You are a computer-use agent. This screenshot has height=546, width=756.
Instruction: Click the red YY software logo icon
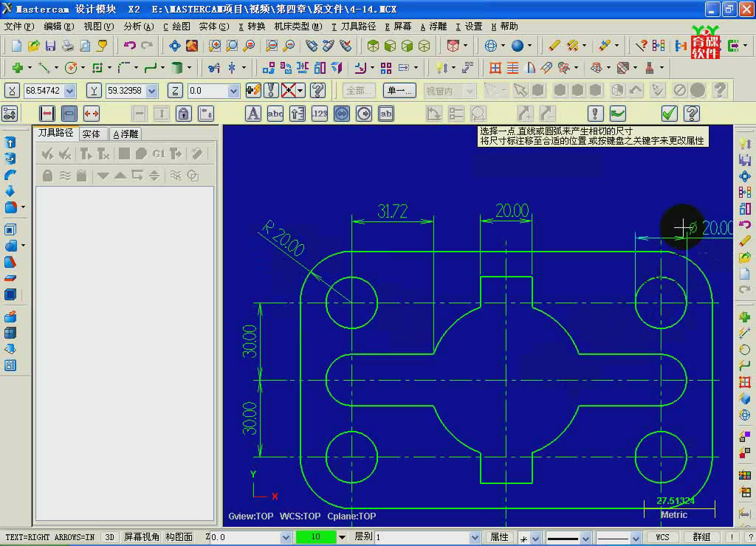705,44
